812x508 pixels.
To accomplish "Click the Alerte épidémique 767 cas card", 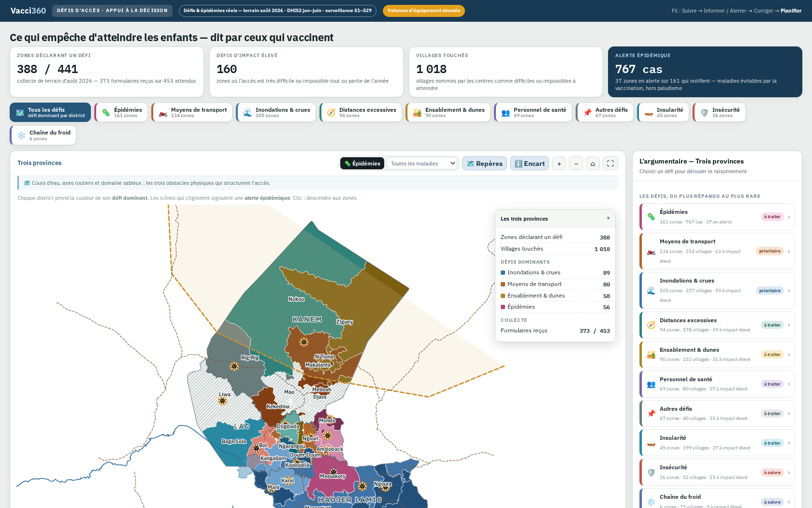I will (705, 72).
